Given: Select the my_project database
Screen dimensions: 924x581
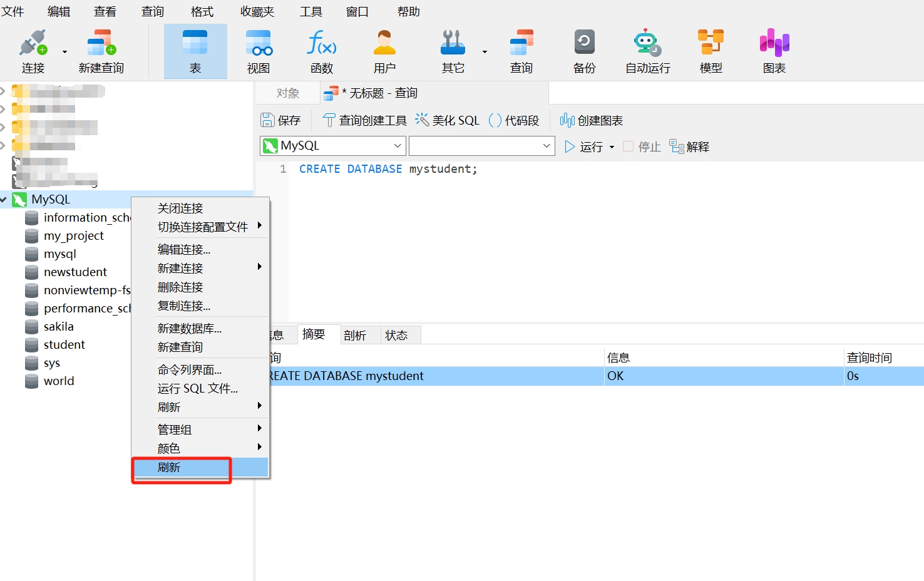Looking at the screenshot, I should [x=73, y=236].
